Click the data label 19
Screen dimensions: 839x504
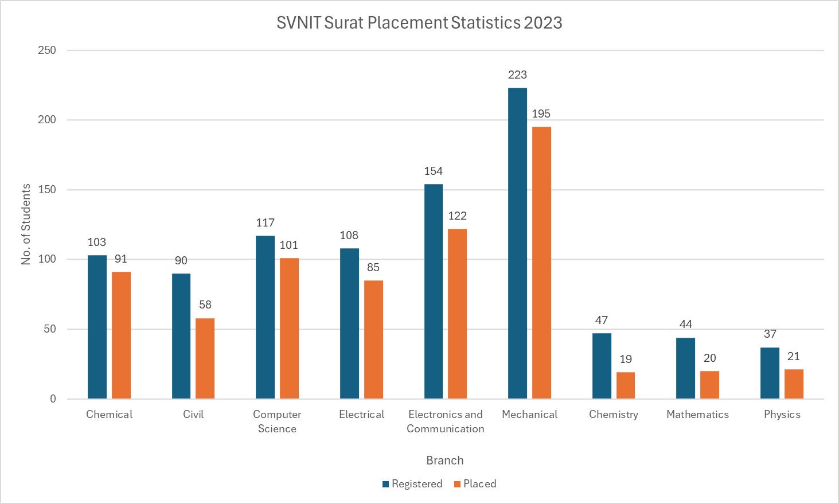pos(626,360)
